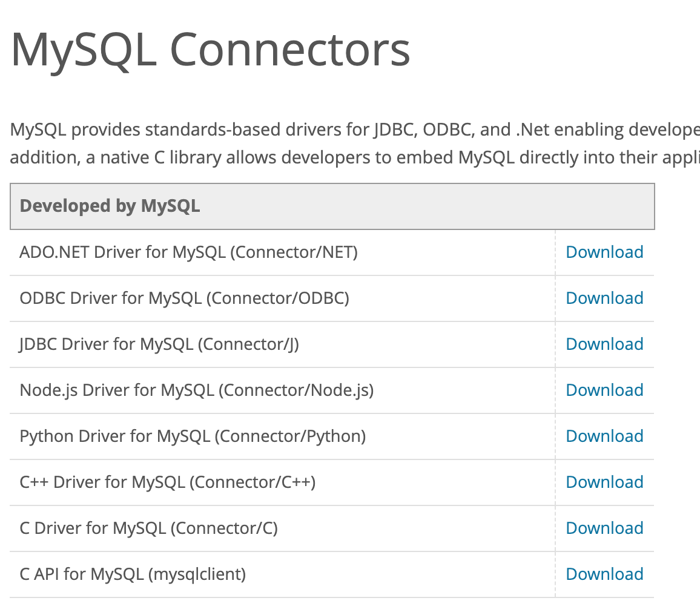Download the ODBC Driver (Connector/ODBC)
The width and height of the screenshot is (700, 615).
tap(604, 298)
